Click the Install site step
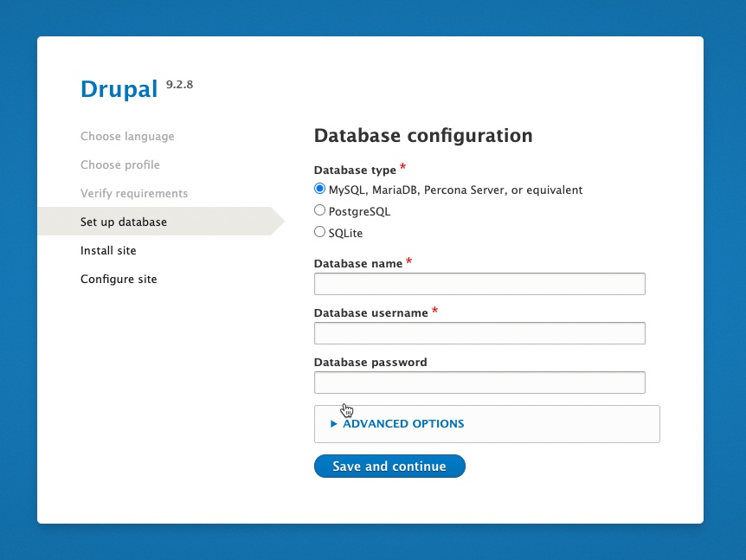746x560 pixels. click(108, 251)
